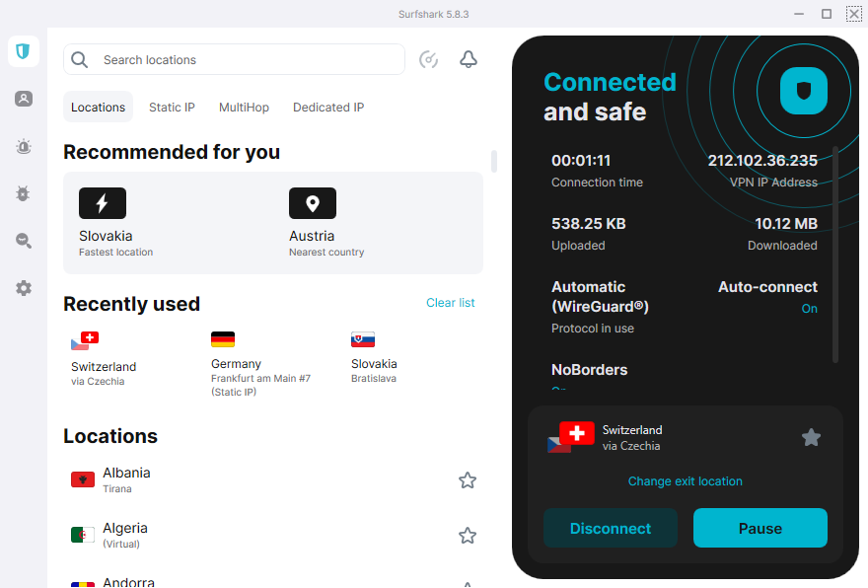Click Change exit location link
Viewport: 868px width, 588px height.
pyautogui.click(x=685, y=481)
